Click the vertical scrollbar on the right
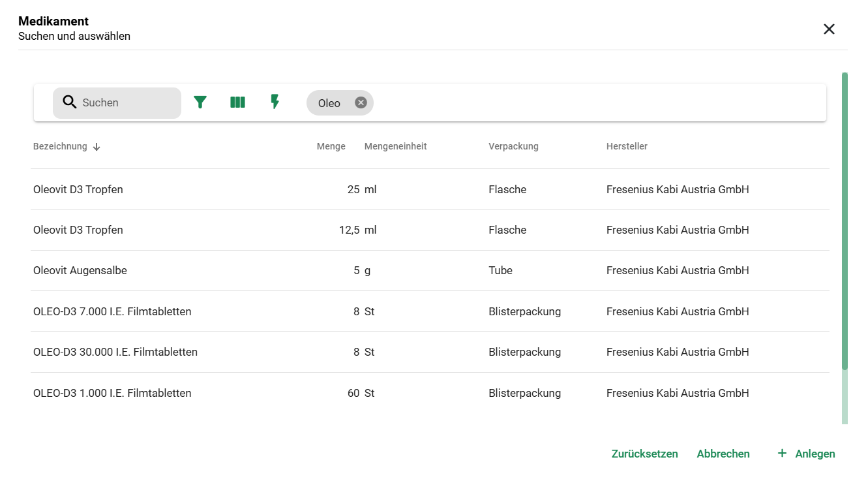The image size is (868, 483). pos(845,222)
